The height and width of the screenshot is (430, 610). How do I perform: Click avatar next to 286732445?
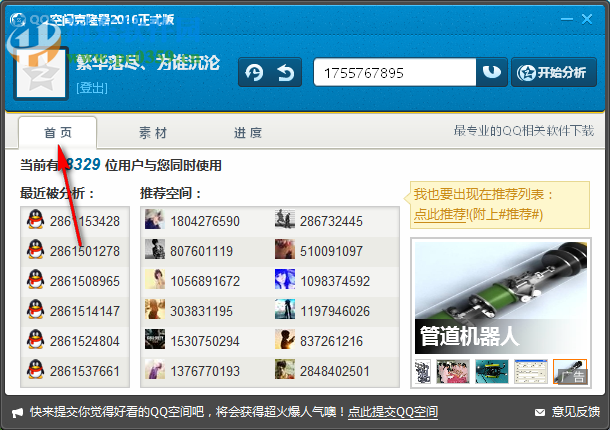click(285, 219)
